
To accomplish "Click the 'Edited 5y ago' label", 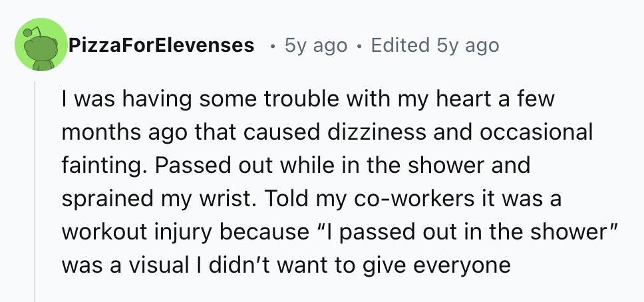I will (435, 46).
